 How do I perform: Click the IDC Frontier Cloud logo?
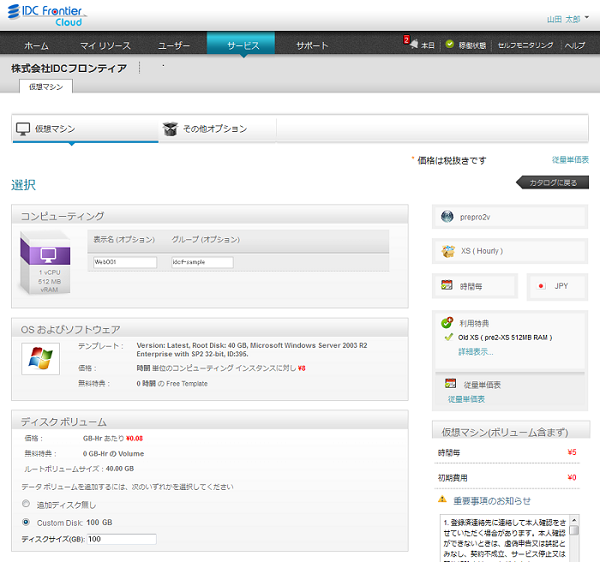point(48,14)
